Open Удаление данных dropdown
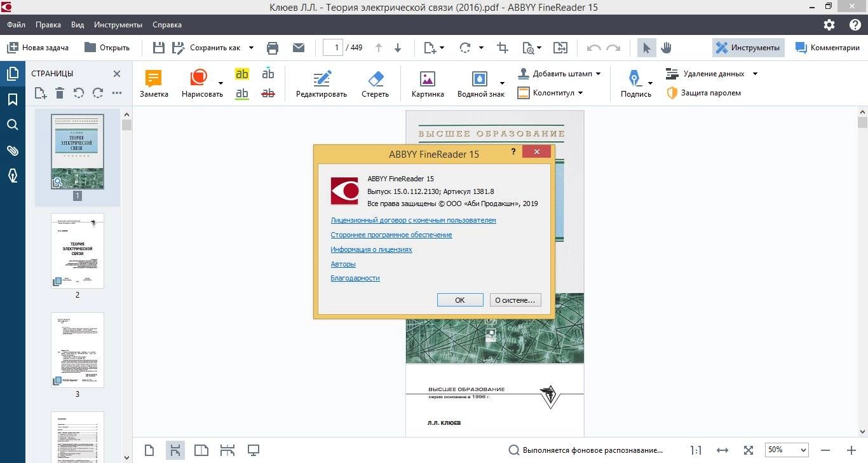 [712, 74]
